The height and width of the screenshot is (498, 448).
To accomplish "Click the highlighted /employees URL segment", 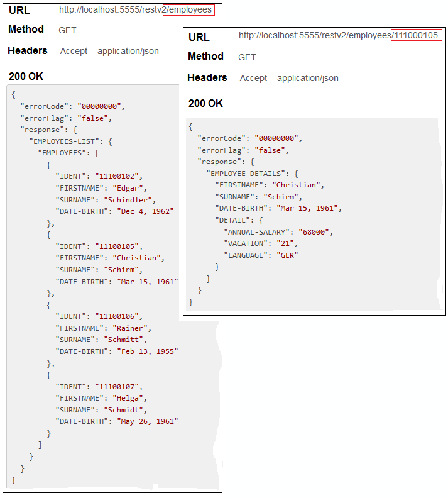I will coord(188,10).
